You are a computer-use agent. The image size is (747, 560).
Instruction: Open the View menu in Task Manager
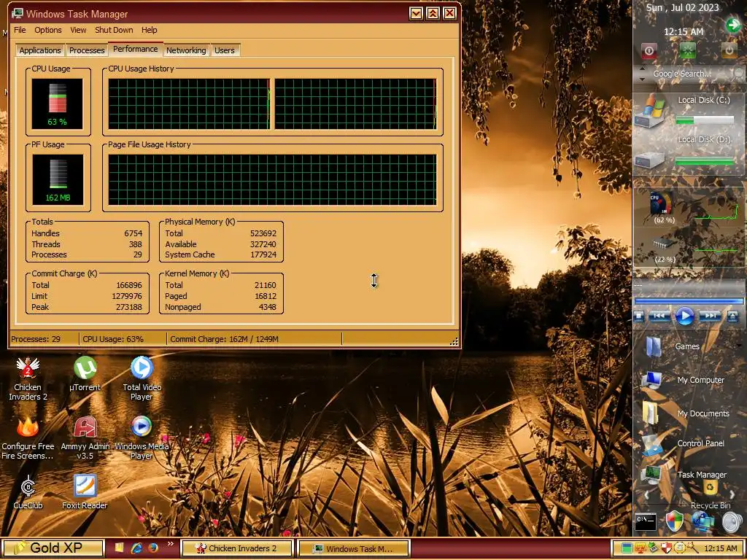(x=78, y=30)
